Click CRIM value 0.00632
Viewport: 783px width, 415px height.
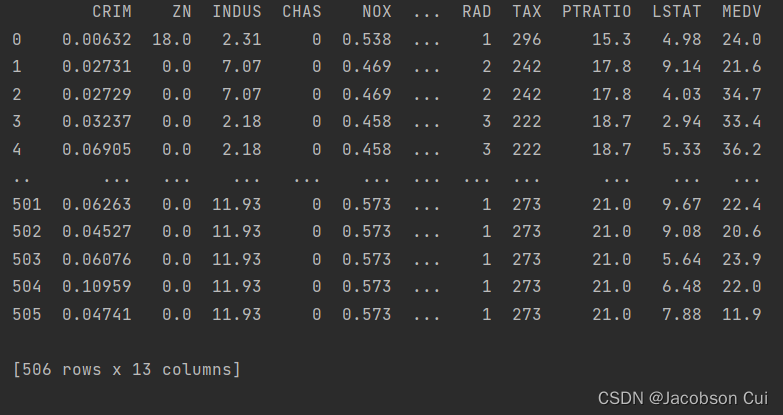coord(97,39)
